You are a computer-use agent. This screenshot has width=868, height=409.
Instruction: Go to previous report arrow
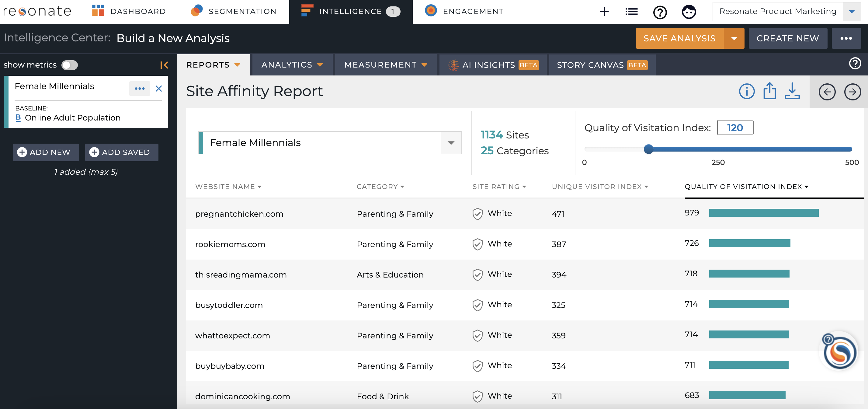pos(827,92)
